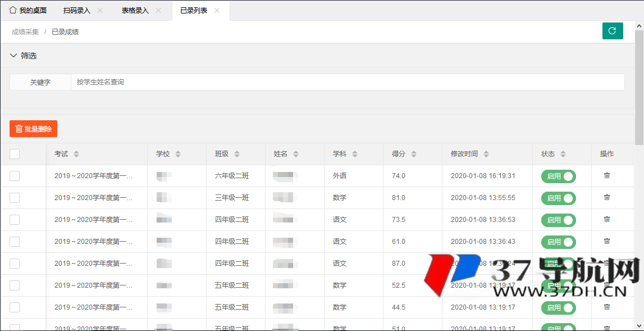Check the select-all header checkbox
This screenshot has height=331, width=644.
(15, 154)
